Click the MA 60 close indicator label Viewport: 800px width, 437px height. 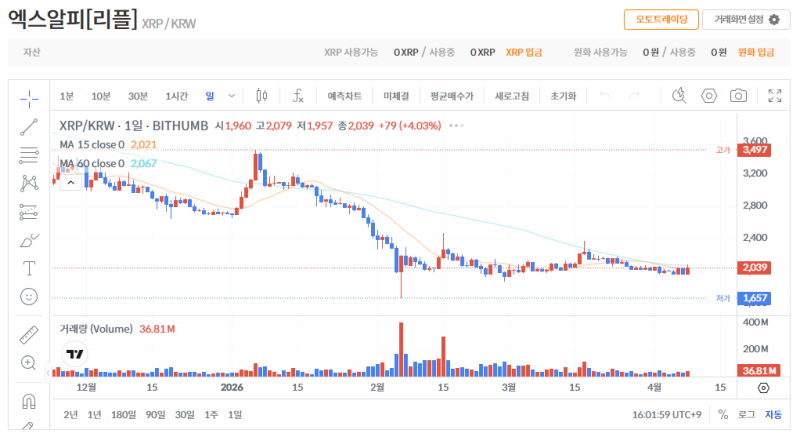[x=92, y=163]
